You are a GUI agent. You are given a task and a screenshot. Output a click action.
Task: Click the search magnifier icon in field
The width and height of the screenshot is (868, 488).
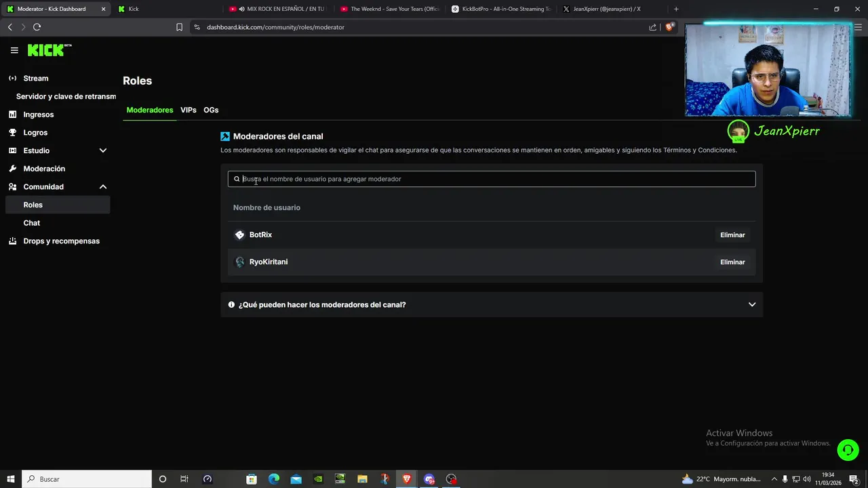(x=237, y=179)
